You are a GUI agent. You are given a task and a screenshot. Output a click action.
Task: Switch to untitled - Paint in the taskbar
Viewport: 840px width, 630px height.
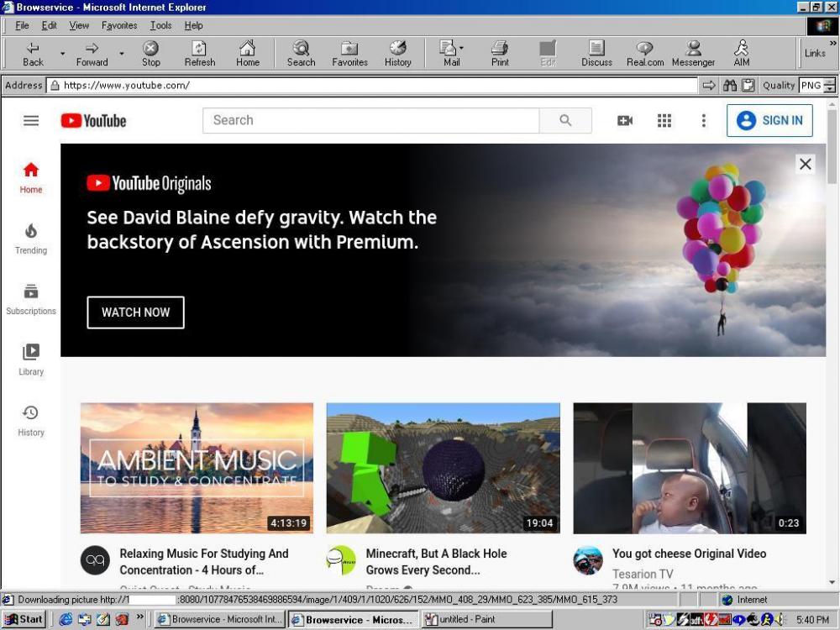[486, 620]
